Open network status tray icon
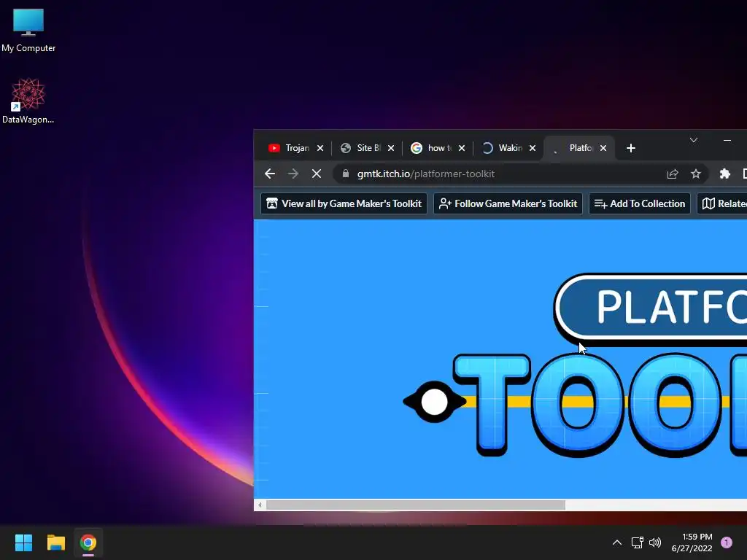Viewport: 747px width, 560px height. click(x=637, y=542)
